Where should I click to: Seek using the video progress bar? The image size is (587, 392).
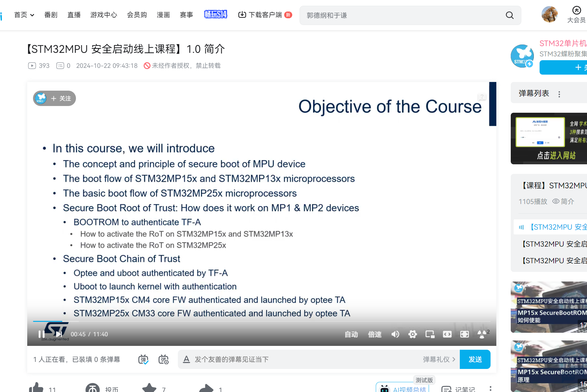262,321
